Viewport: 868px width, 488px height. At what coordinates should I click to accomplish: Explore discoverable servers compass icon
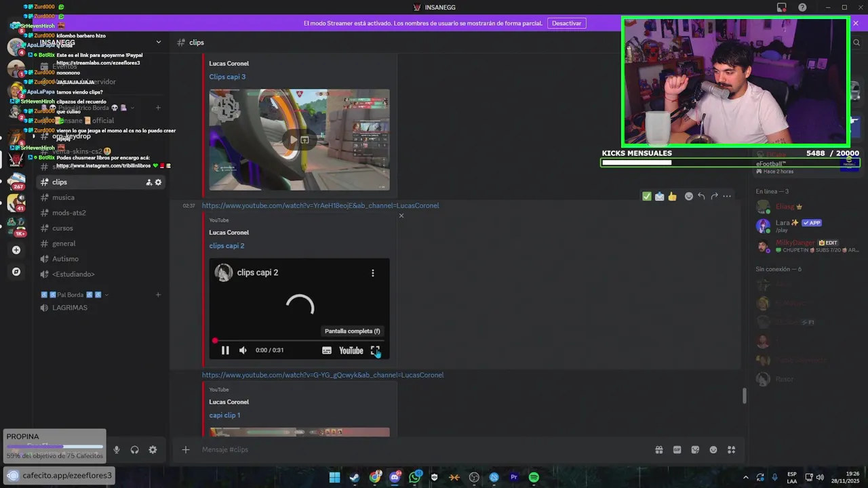[16, 272]
